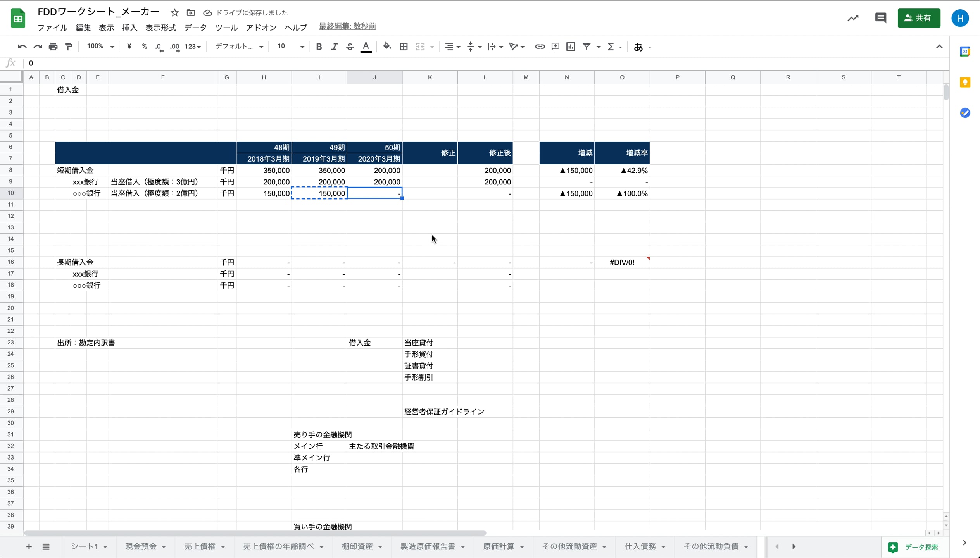Image resolution: width=980 pixels, height=558 pixels.
Task: Click the insert link icon
Action: [540, 47]
